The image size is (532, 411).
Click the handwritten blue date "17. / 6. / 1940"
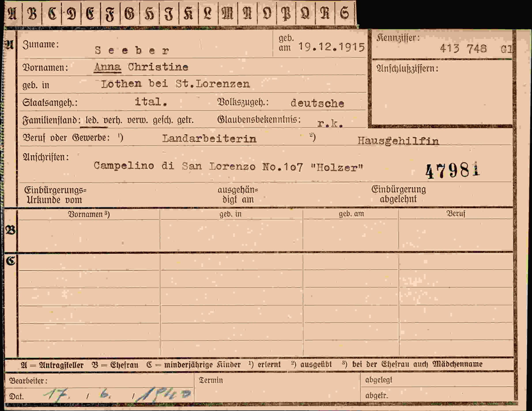[117, 395]
